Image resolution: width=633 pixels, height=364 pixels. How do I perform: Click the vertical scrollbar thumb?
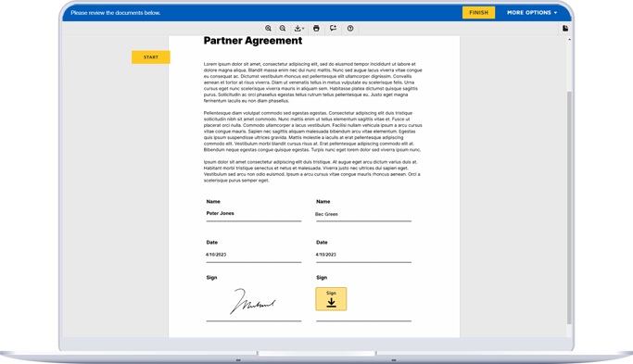[569, 207]
